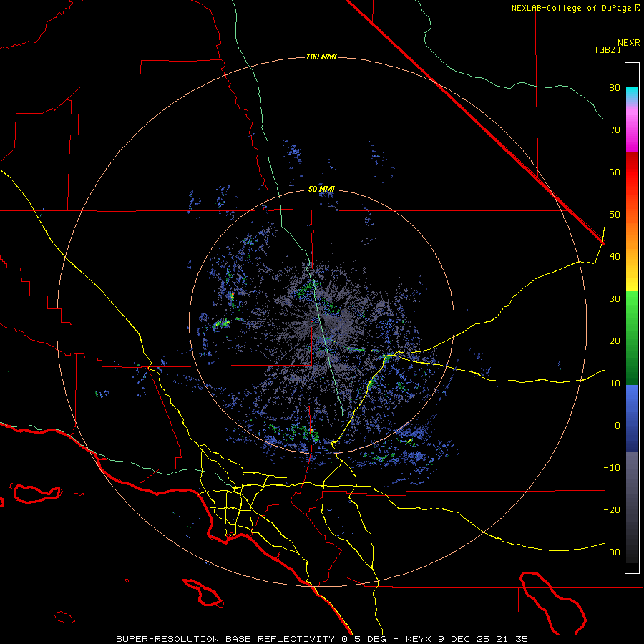Click the NEXLAB-College of DuPage watermark text
The image size is (644, 644).
[x=571, y=8]
